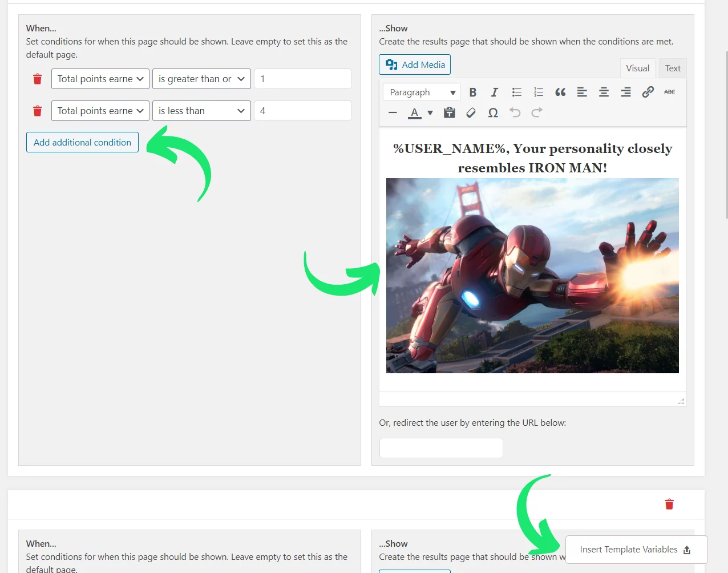Click the condition value field containing 1
The image size is (728, 573).
(x=303, y=79)
